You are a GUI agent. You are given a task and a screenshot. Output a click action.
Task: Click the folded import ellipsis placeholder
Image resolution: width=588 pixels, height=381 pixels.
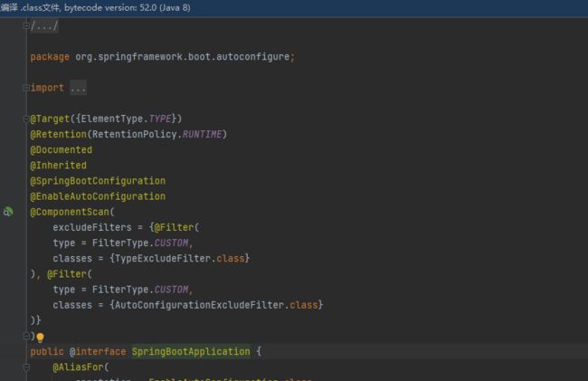(x=78, y=88)
